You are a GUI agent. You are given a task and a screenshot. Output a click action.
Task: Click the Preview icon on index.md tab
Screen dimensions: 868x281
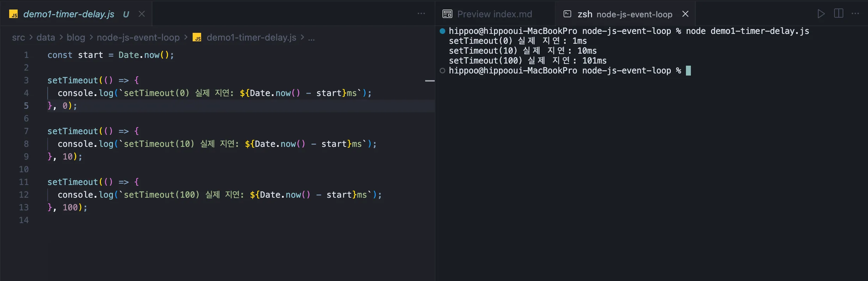pyautogui.click(x=447, y=14)
